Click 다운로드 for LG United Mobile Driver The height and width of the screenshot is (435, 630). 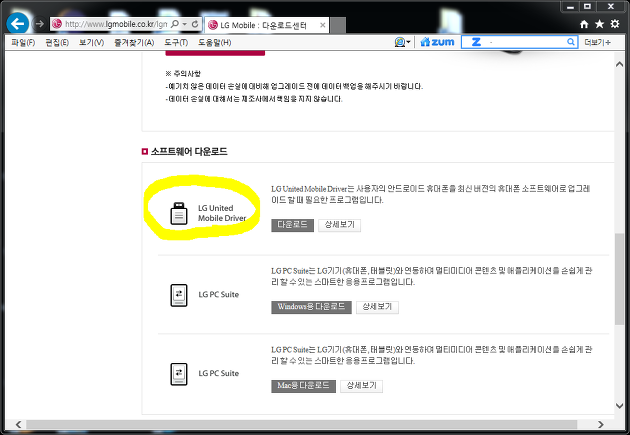292,225
